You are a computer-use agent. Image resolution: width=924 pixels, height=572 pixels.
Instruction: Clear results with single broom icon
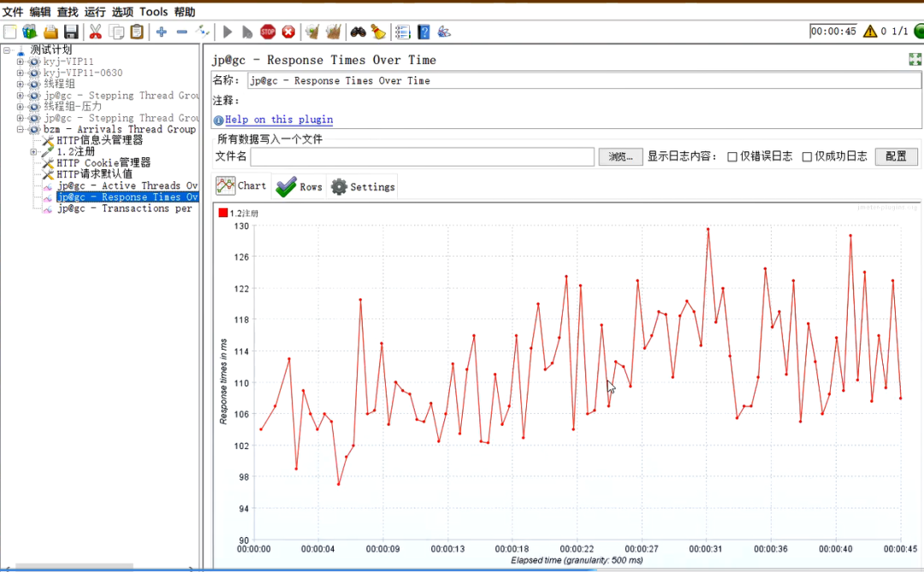pos(312,32)
